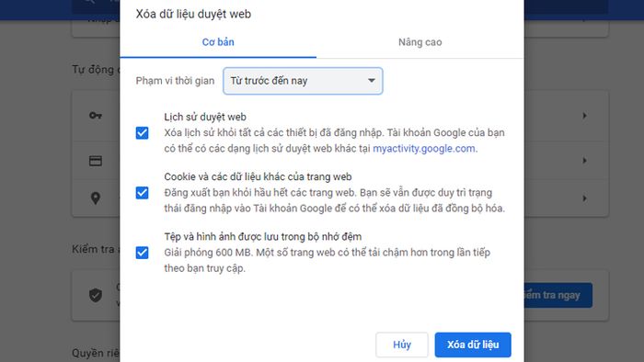Open the Phạm vi thời gian dropdown
The image size is (644, 362).
pos(303,81)
